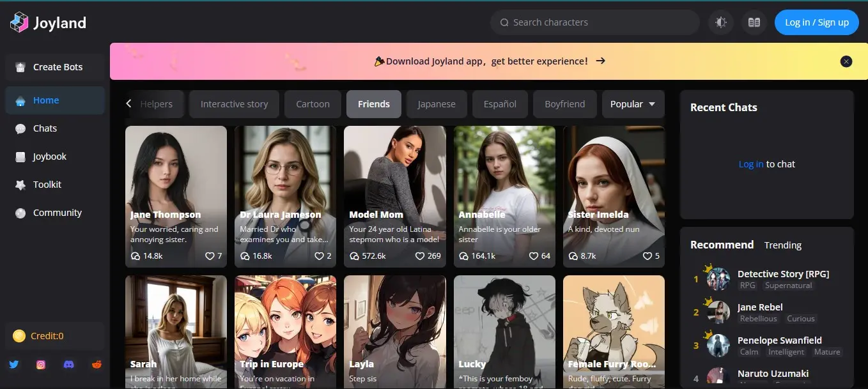This screenshot has width=868, height=389.
Task: Click Log in / Sign up button
Action: (816, 22)
